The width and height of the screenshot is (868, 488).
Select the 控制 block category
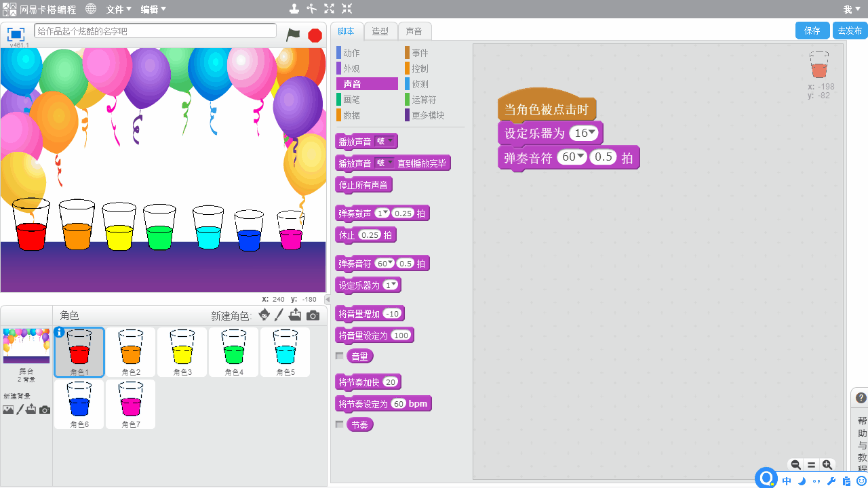pyautogui.click(x=420, y=68)
